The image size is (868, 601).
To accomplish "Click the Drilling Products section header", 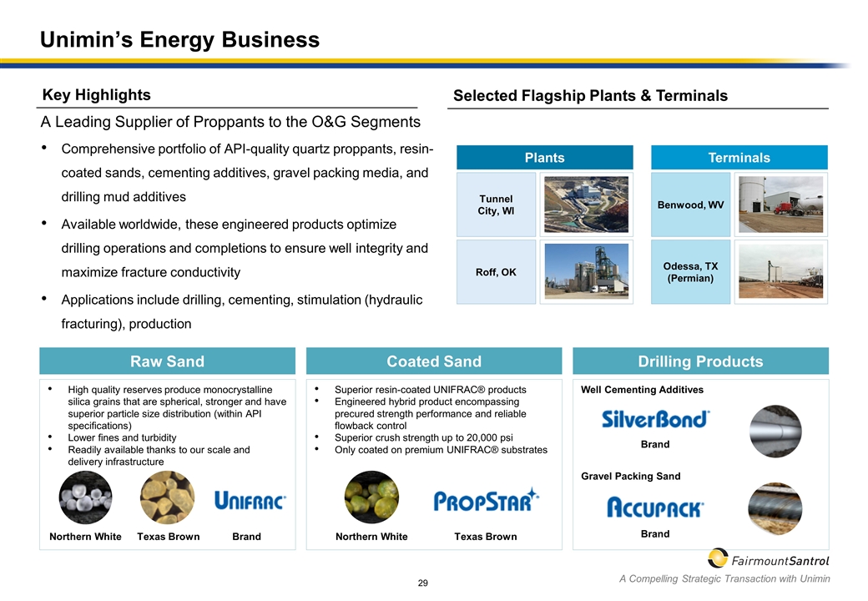I will coord(700,361).
